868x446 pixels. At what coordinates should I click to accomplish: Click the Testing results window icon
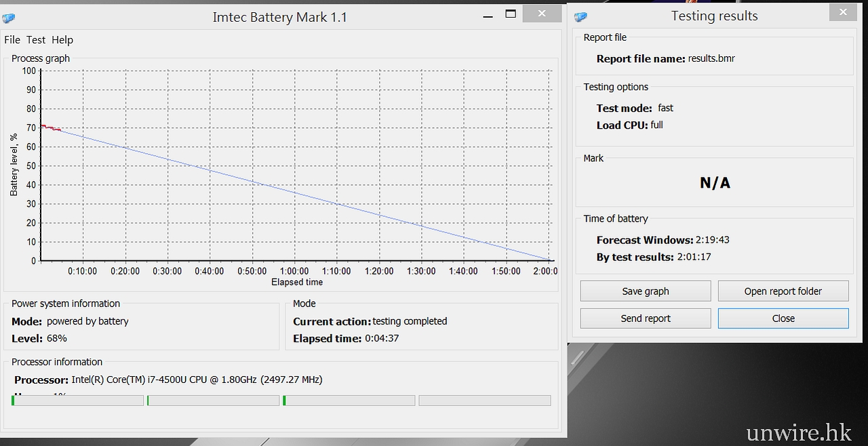580,17
